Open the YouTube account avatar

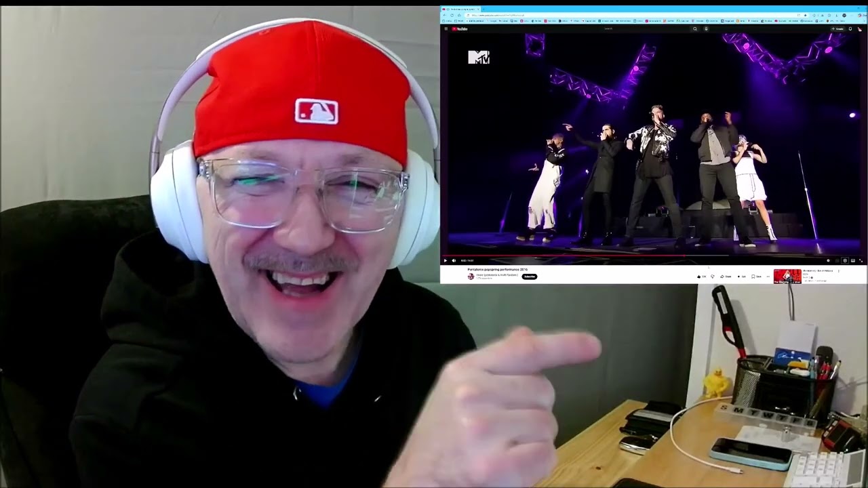(x=860, y=28)
